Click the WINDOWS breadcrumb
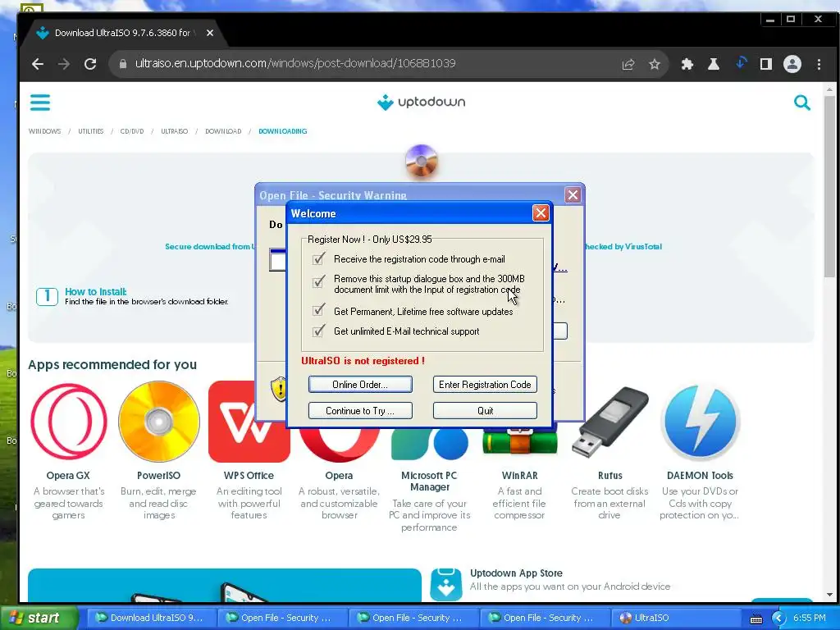Screen dimensions: 840x630 [x=44, y=131]
